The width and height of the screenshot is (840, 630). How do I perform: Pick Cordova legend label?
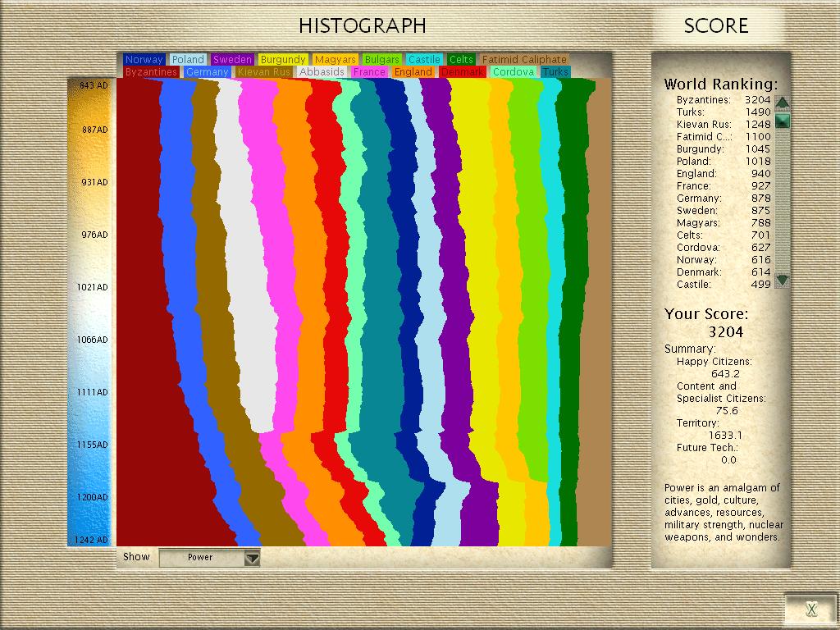[x=514, y=72]
